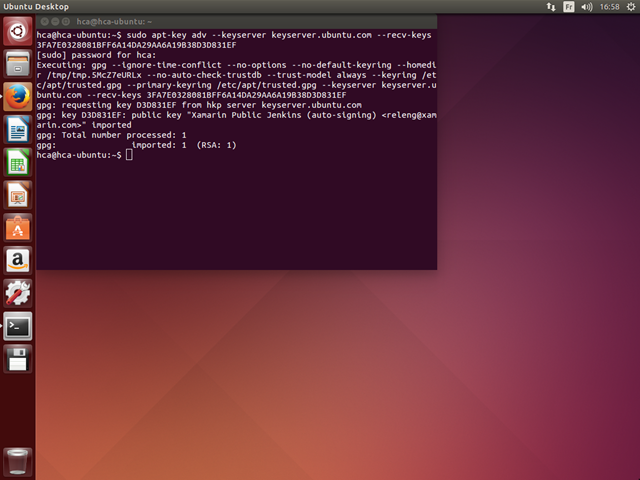Click the terminal prompt cursor line

click(x=84, y=155)
